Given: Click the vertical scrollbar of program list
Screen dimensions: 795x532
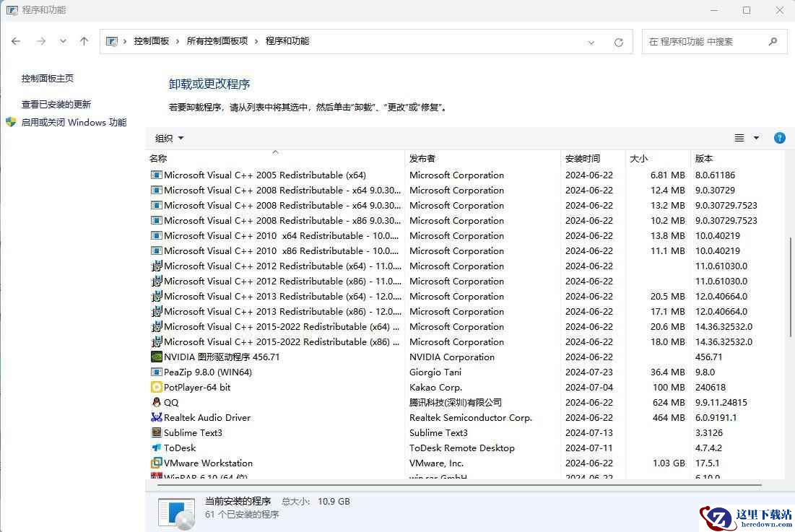Looking at the screenshot, I should coord(790,289).
